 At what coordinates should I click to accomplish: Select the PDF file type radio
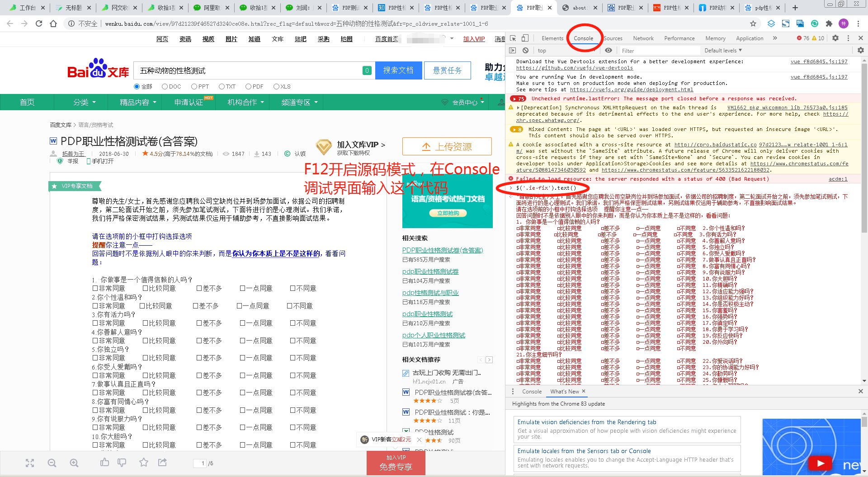(x=248, y=87)
